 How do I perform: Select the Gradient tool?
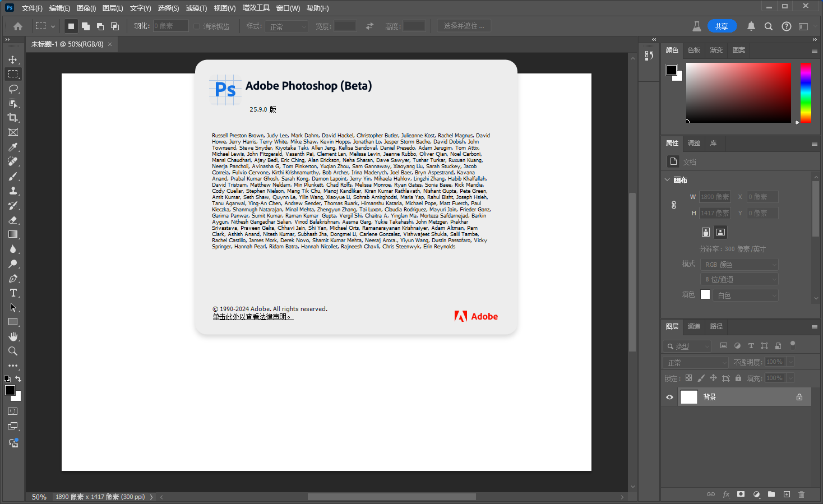tap(13, 234)
